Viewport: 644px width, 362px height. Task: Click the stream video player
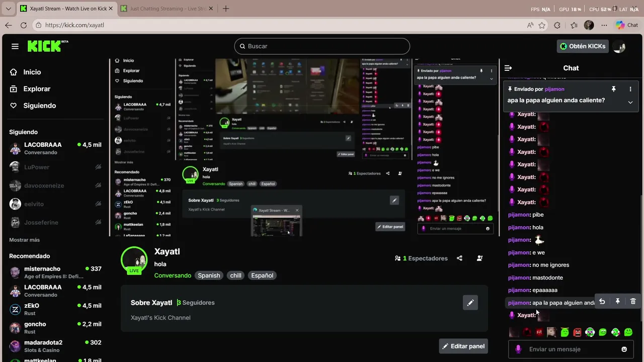[304, 147]
